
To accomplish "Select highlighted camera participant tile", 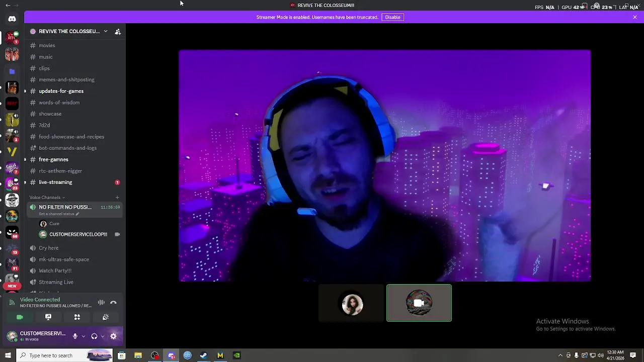I will pyautogui.click(x=419, y=303).
